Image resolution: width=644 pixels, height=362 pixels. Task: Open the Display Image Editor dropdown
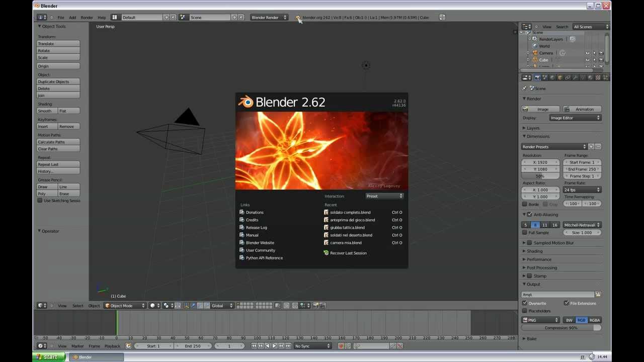click(x=575, y=118)
